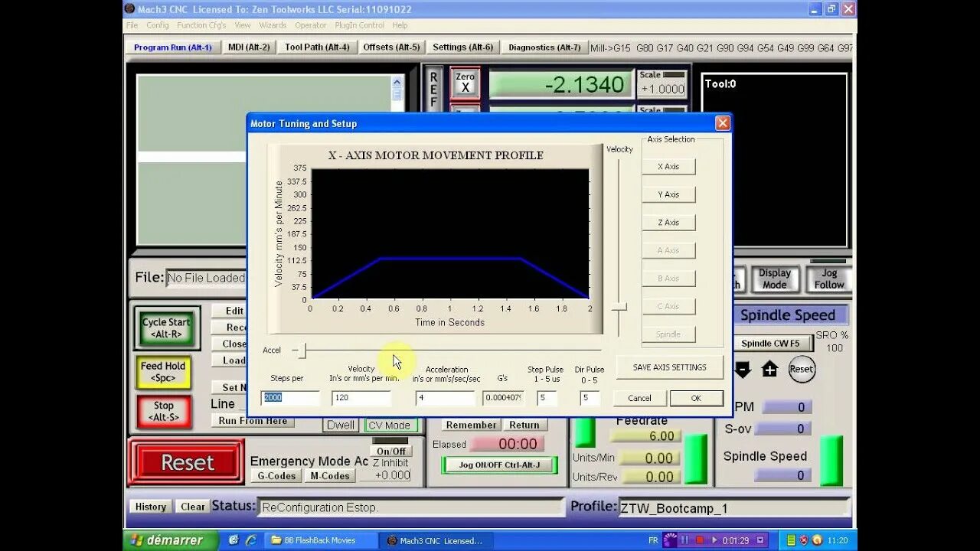Click the Elapsed time 00:00 display
Screen dimensions: 980x551
coord(507,444)
